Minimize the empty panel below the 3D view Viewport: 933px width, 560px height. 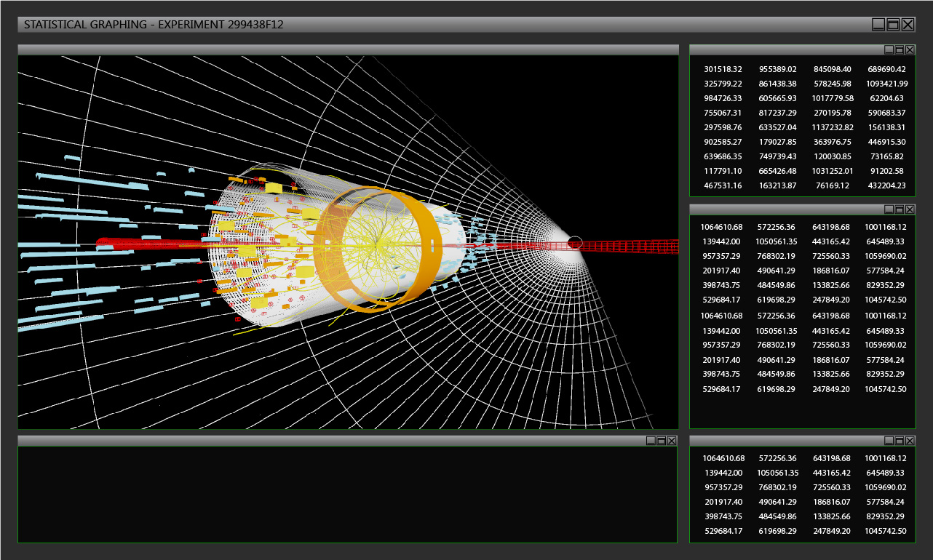651,441
